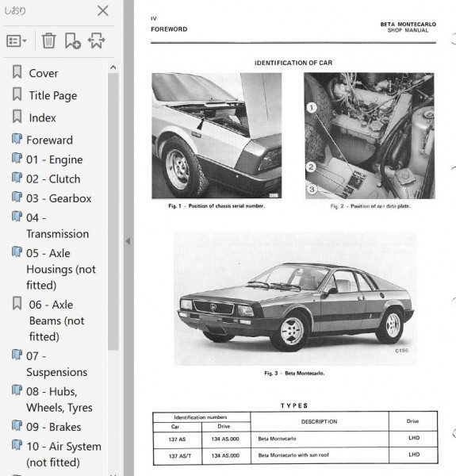Find the current bookmark star icon
This screenshot has width=456, height=476.
pos(97,40)
